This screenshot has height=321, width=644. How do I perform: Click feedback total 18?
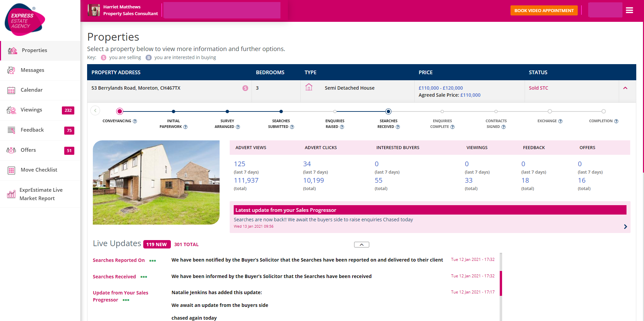(x=525, y=180)
